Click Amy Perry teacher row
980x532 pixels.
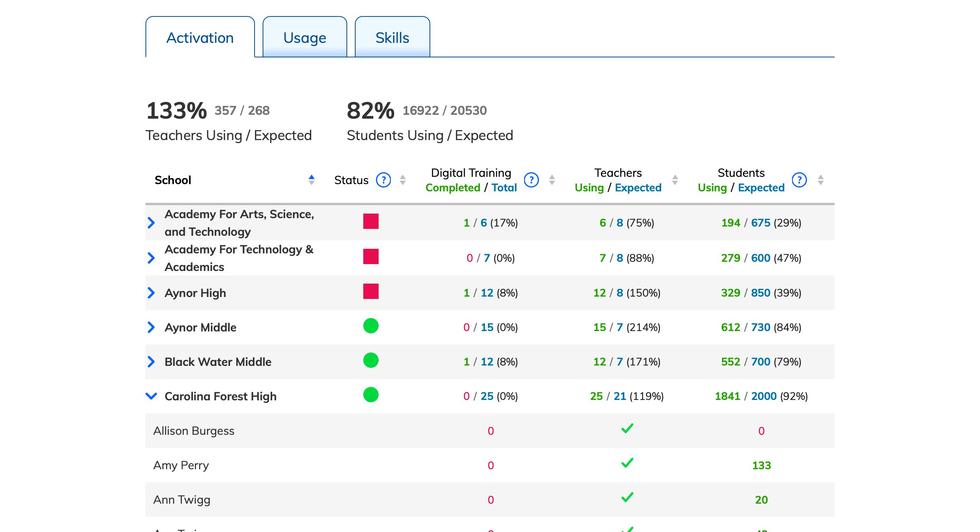click(181, 465)
